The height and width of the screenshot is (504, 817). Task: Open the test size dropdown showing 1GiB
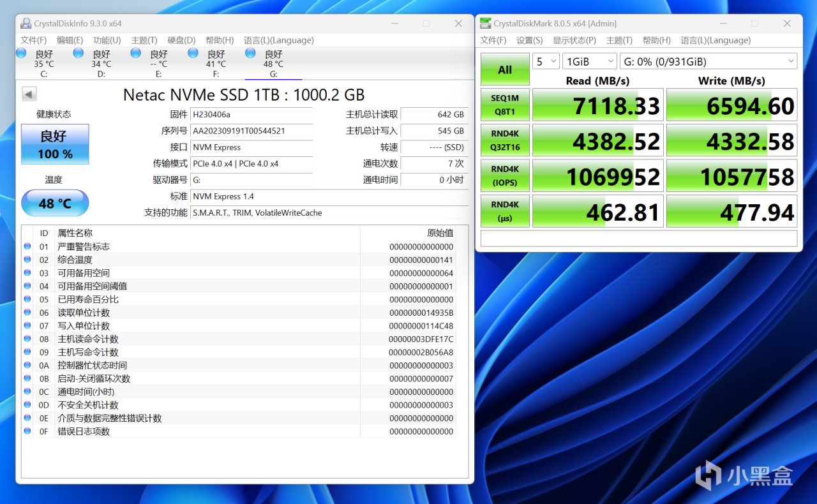(588, 61)
